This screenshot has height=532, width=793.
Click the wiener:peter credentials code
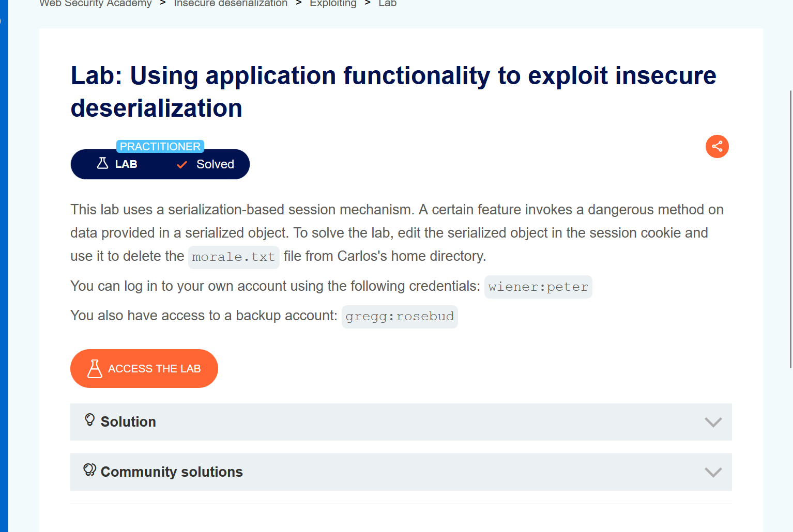pos(538,287)
